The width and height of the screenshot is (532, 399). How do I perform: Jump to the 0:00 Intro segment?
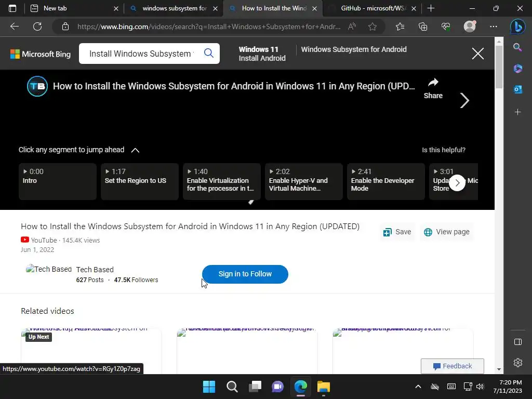pyautogui.click(x=58, y=181)
